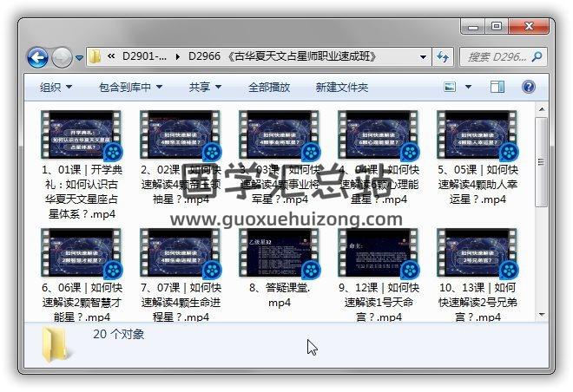573x392 pixels.
Task: Select thumbnail of 2、02课 帝王领袖星 video
Action: click(x=181, y=135)
